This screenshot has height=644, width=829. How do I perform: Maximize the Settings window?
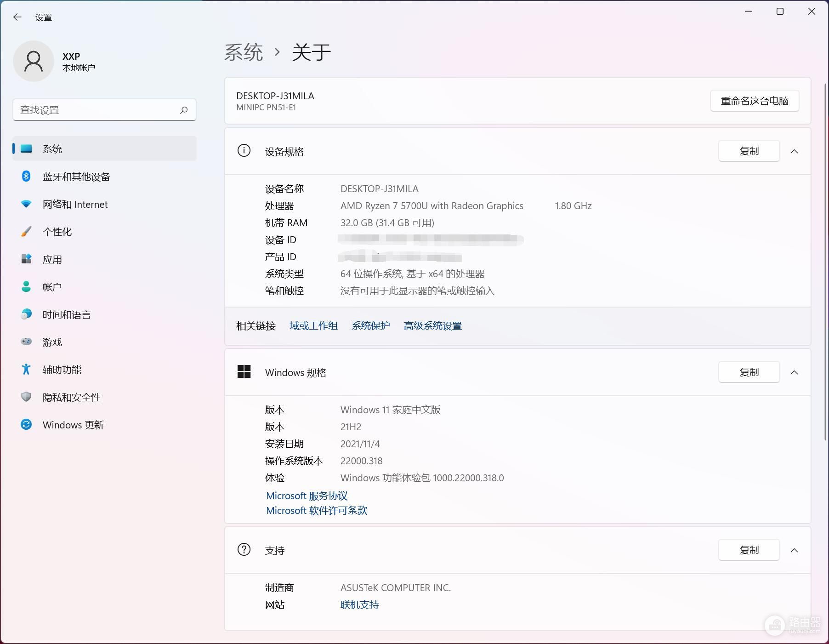780,11
